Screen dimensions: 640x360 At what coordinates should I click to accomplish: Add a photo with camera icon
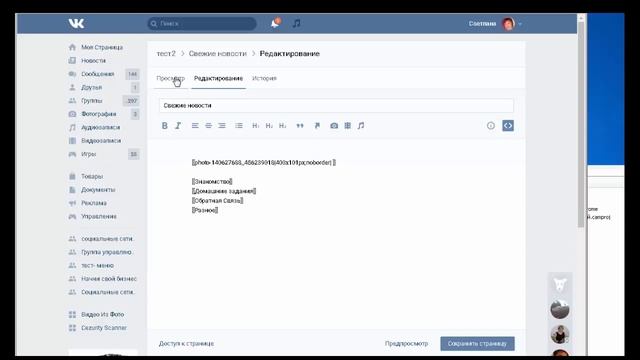(334, 126)
